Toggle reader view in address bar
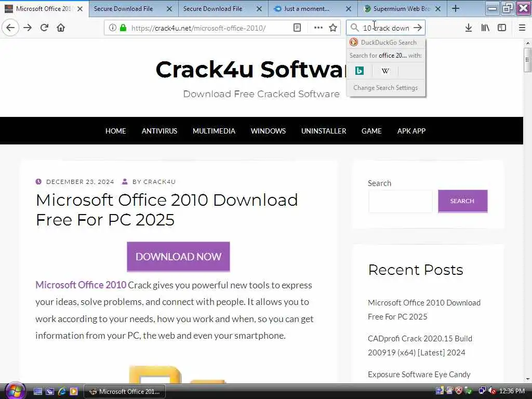The height and width of the screenshot is (399, 532). click(297, 28)
